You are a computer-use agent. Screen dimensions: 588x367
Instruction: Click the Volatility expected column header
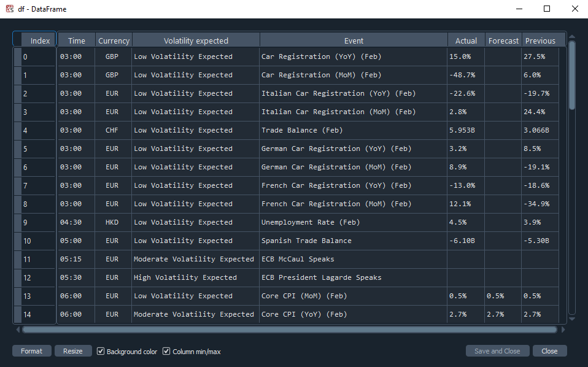click(x=196, y=41)
